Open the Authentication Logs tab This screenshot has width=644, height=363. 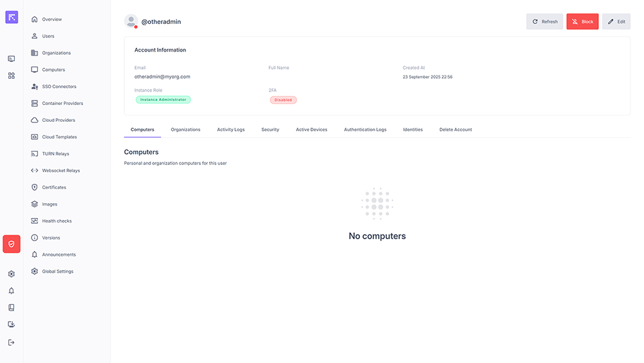point(365,130)
